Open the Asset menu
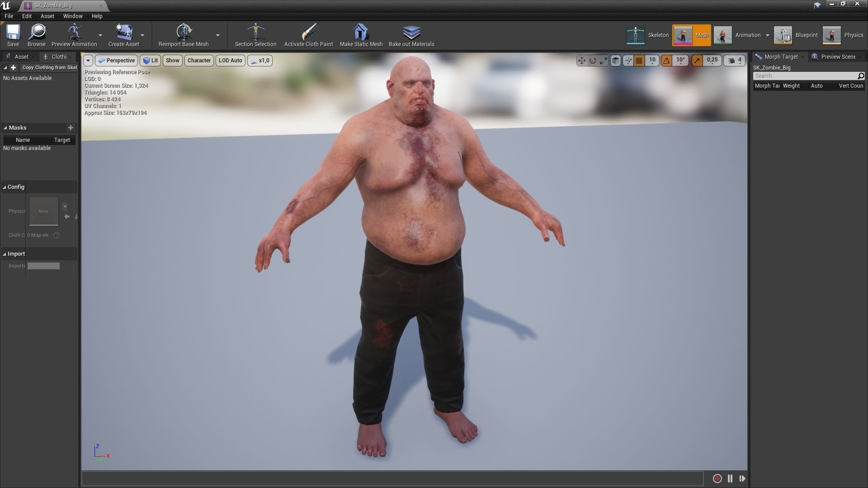 point(47,16)
